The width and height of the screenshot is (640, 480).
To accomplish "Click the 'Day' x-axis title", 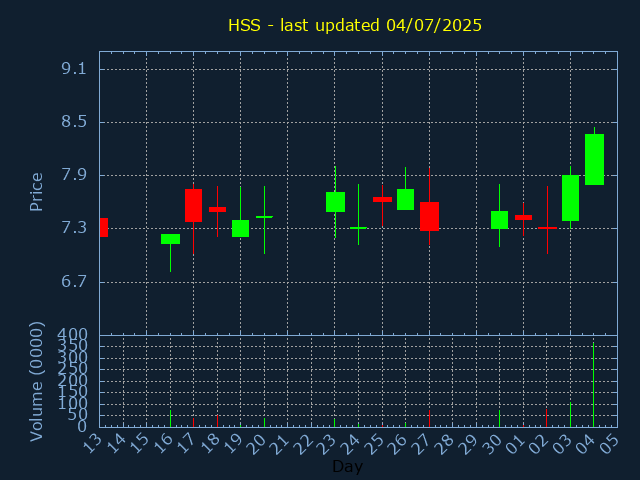I will [347, 466].
